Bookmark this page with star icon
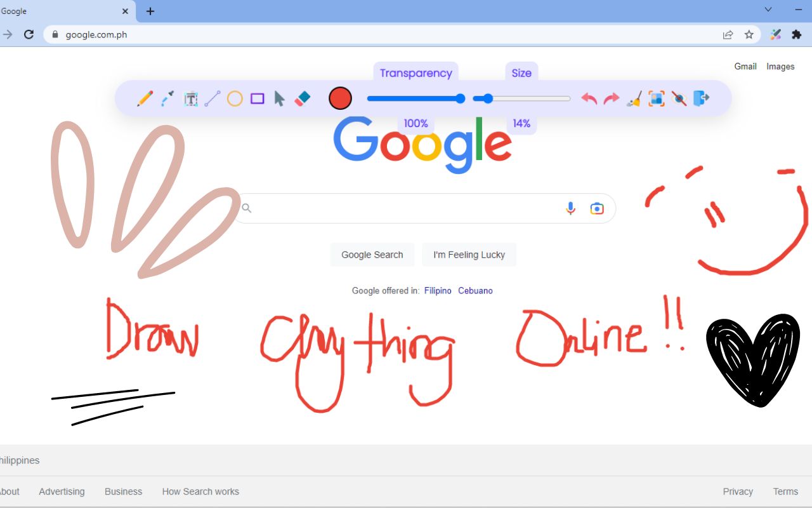 749,35
